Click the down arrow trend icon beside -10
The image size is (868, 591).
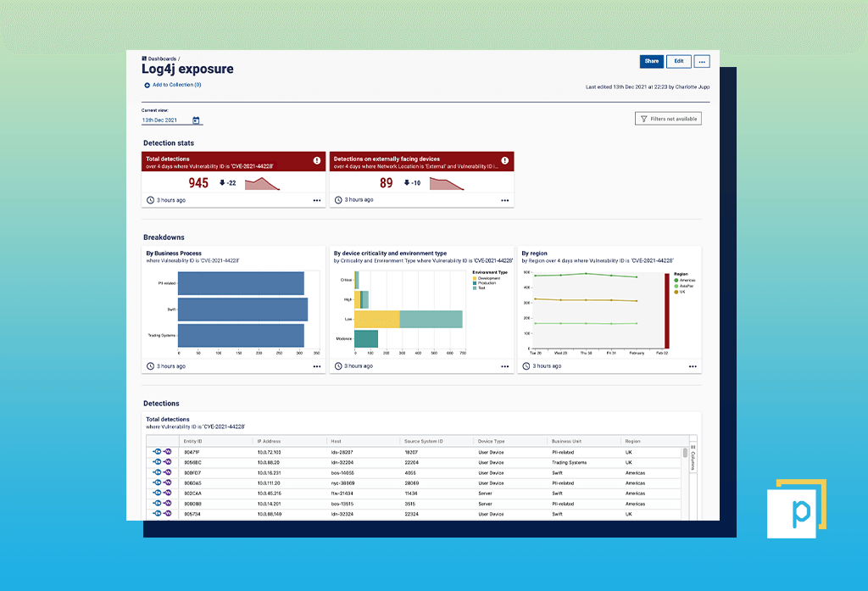(406, 183)
